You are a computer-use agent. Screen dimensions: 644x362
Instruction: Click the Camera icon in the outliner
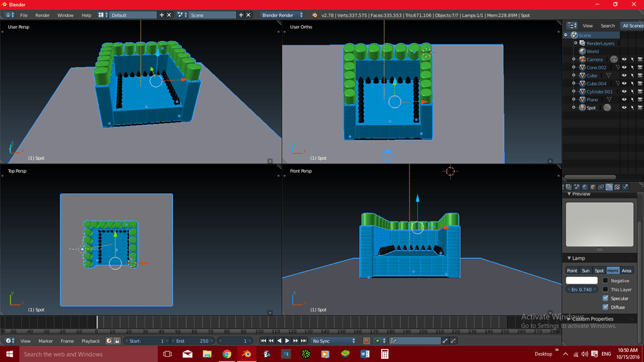[x=582, y=60]
